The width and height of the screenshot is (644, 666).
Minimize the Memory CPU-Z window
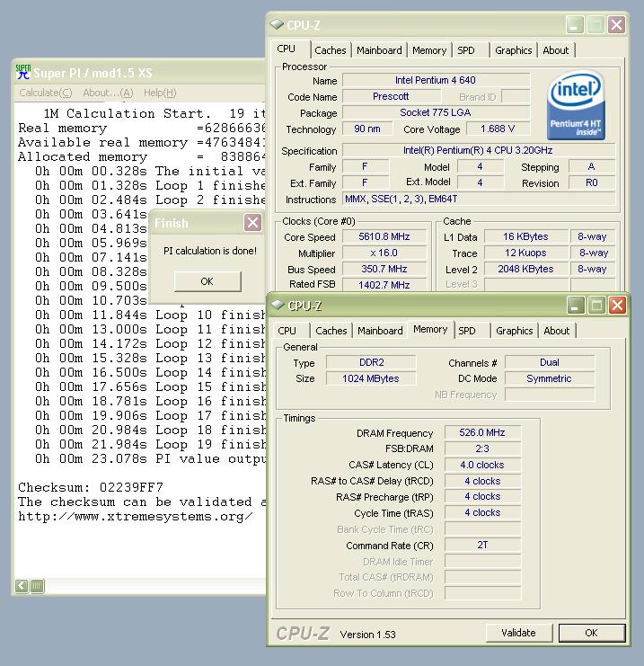coord(576,305)
